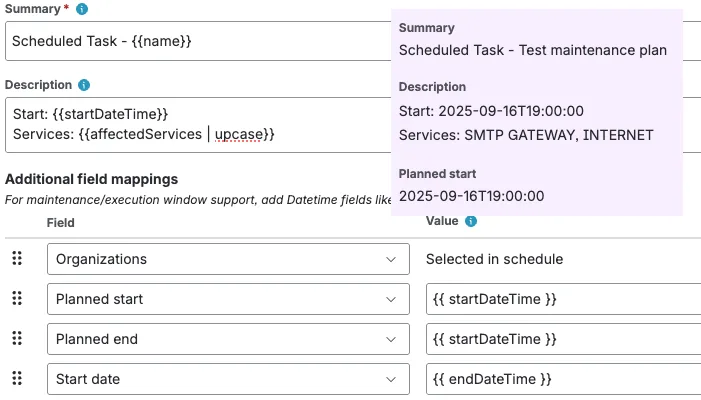Screen dimensions: 701x400
Task: Click preview text "Scheduled Task - Test maintenance plan"
Action: tap(532, 50)
